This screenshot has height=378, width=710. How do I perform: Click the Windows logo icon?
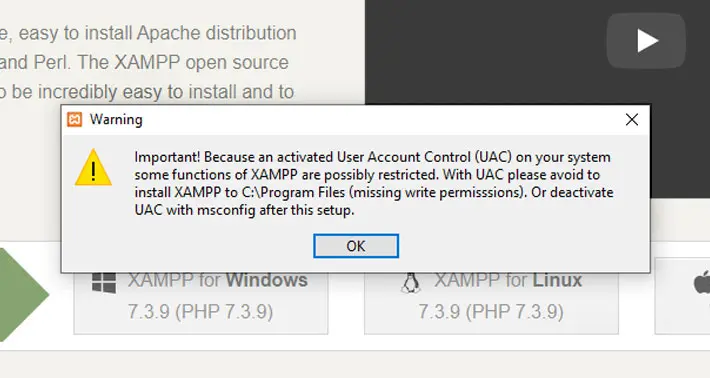(x=104, y=282)
